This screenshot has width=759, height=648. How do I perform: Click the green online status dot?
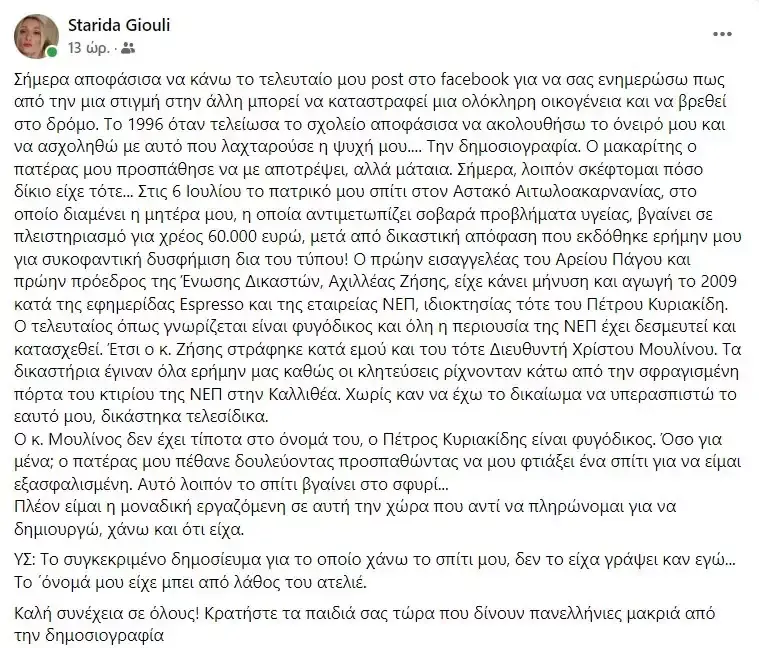tap(51, 50)
